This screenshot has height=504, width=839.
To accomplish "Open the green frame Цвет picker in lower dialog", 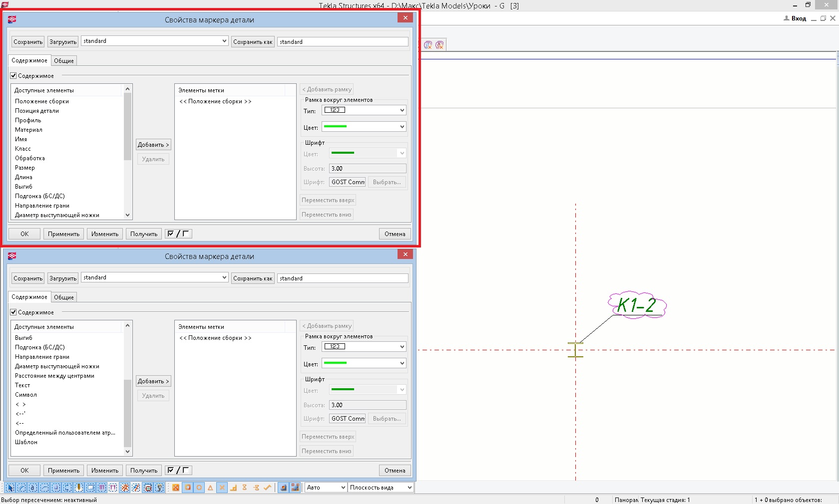I will point(364,363).
